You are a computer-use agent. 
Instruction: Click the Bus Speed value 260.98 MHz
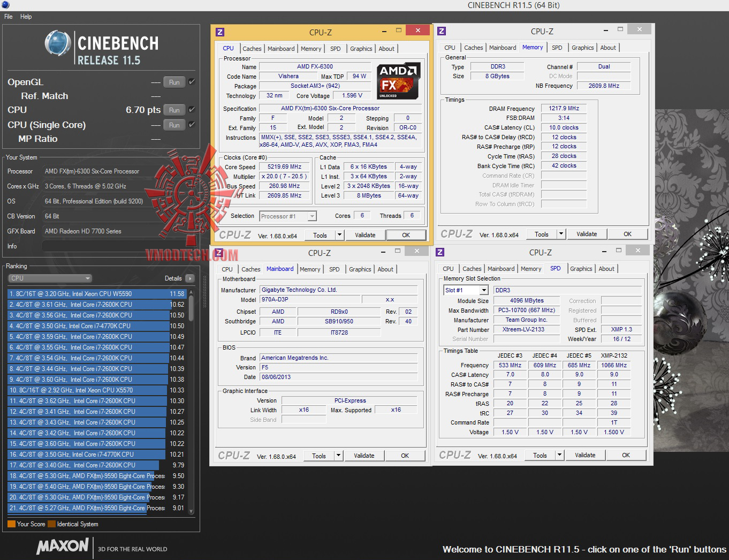[284, 186]
